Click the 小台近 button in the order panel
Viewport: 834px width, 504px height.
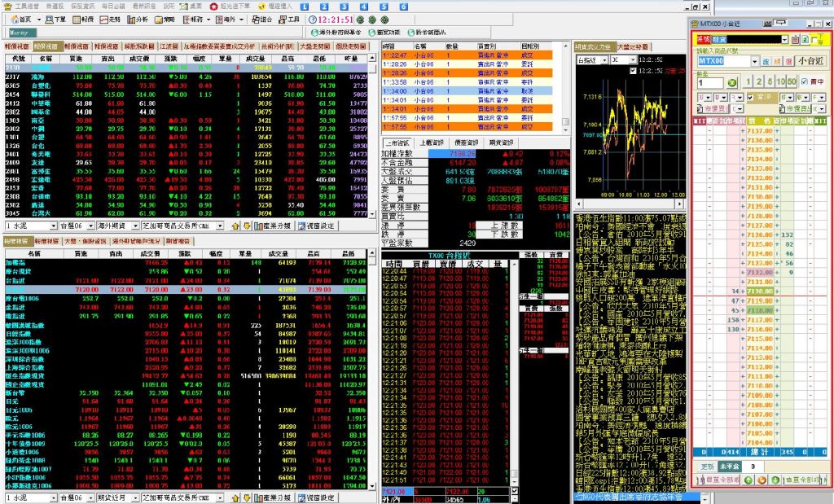(810, 61)
